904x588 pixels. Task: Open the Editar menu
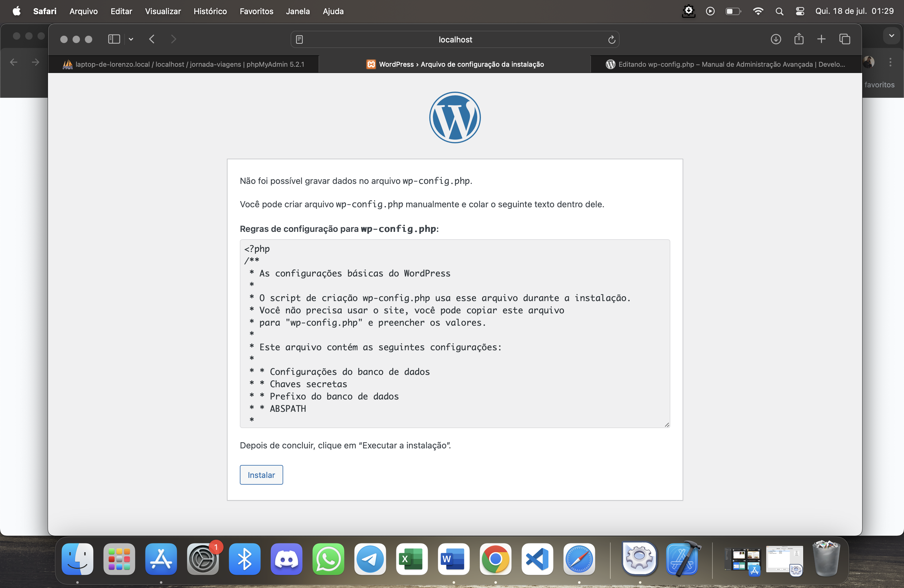pos(121,11)
